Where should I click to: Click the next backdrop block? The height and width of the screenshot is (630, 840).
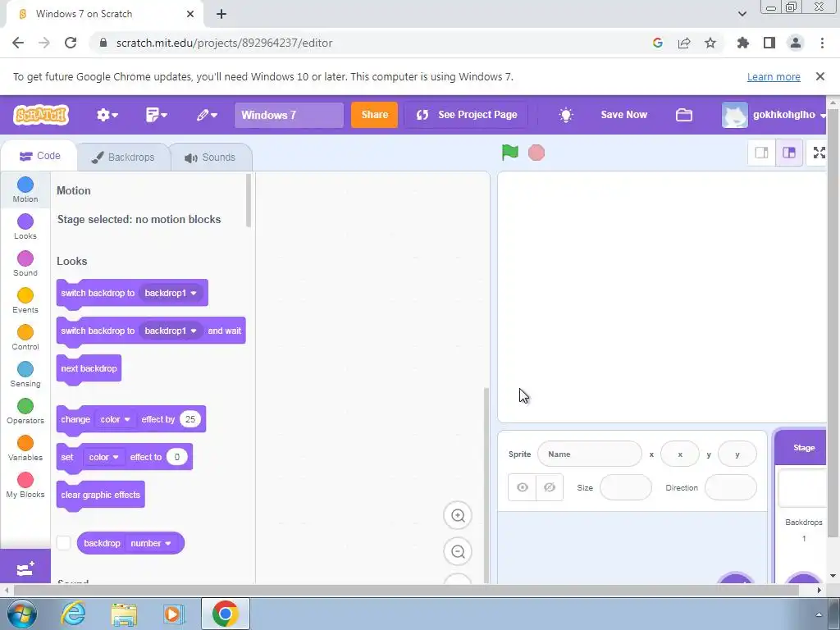pyautogui.click(x=89, y=368)
